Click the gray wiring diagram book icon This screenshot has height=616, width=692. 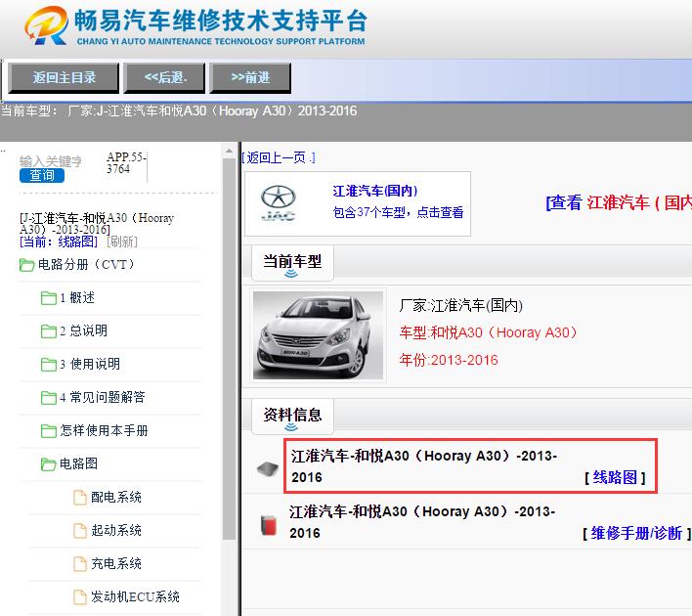[268, 468]
